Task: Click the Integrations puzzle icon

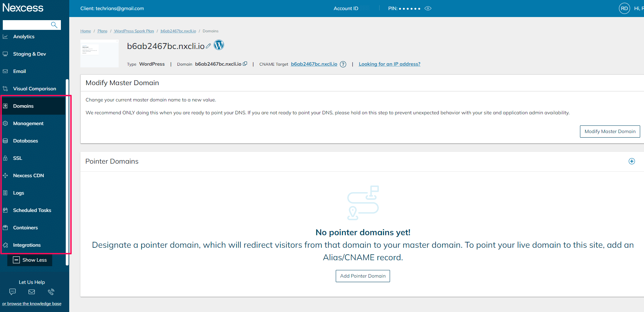Action: [x=5, y=245]
